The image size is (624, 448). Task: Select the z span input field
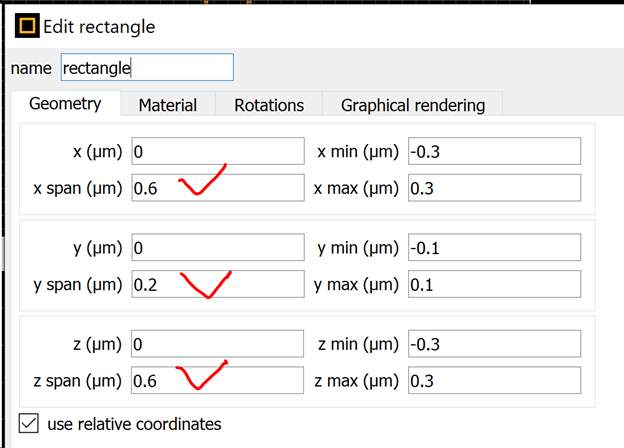pos(217,380)
